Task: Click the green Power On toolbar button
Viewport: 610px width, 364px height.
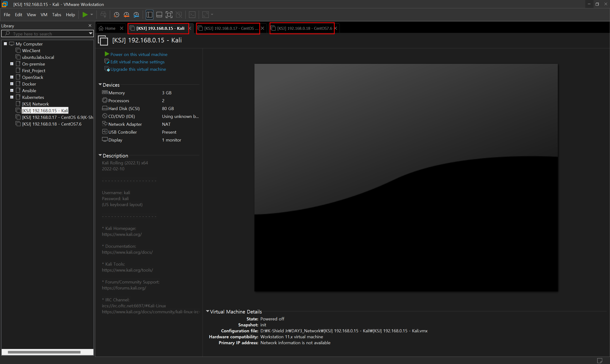Action: pyautogui.click(x=85, y=15)
